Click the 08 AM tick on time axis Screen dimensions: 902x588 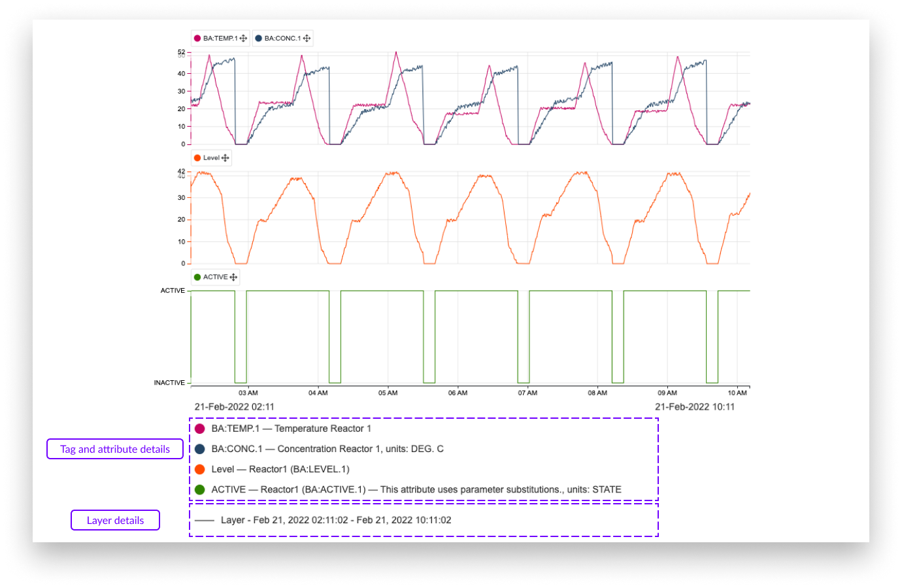tap(597, 393)
